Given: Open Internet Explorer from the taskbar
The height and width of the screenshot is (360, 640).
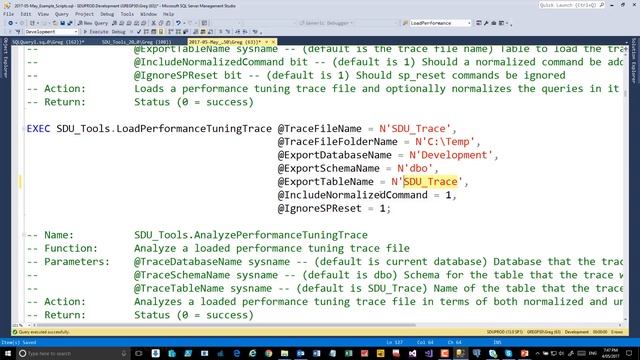Looking at the screenshot, I should click(252, 353).
